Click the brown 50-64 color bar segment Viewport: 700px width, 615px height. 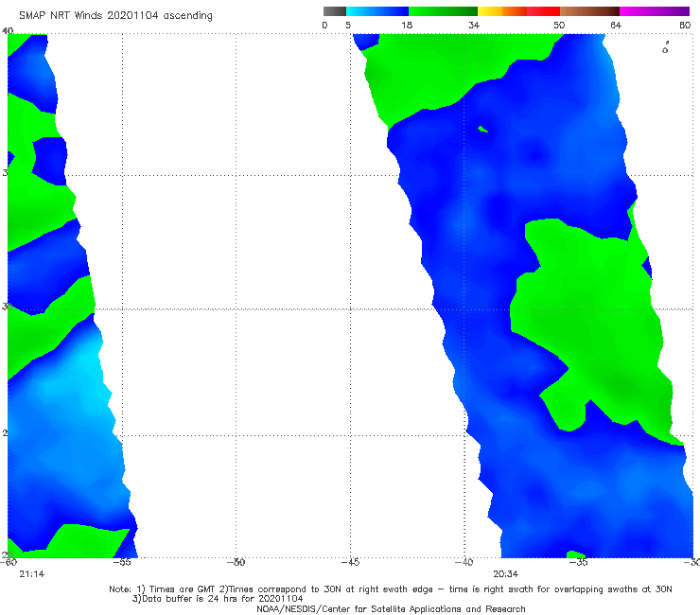click(589, 11)
